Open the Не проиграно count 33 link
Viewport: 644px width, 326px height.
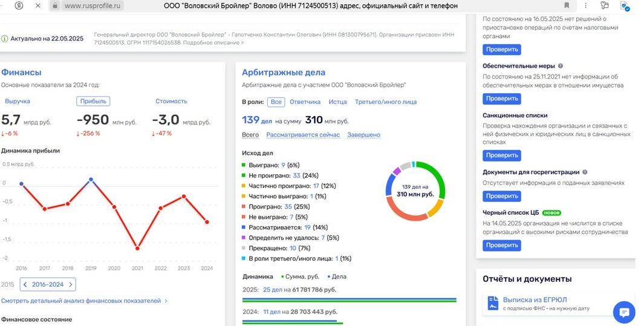click(296, 175)
